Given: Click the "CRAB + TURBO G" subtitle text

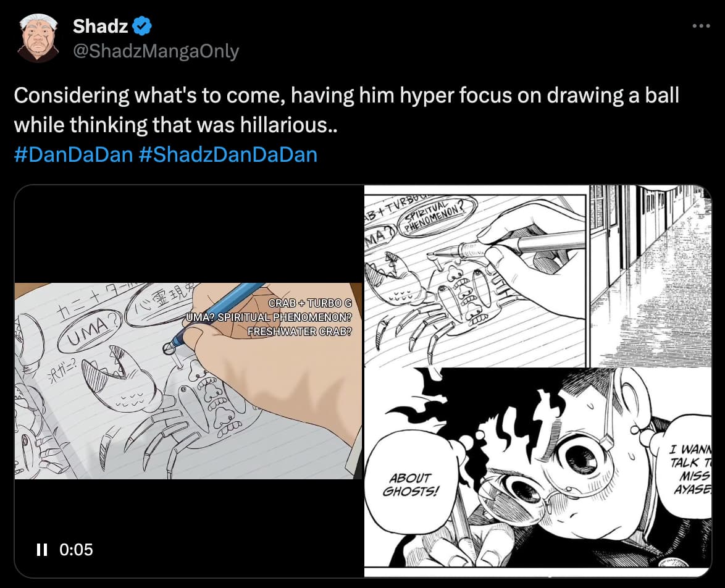Looking at the screenshot, I should pos(310,303).
